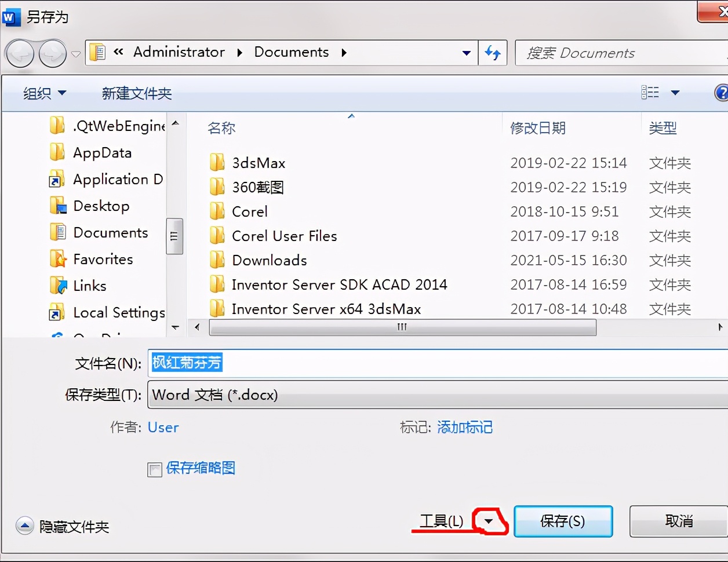This screenshot has width=728, height=562.
Task: Select Links in navigation tree
Action: 78,286
